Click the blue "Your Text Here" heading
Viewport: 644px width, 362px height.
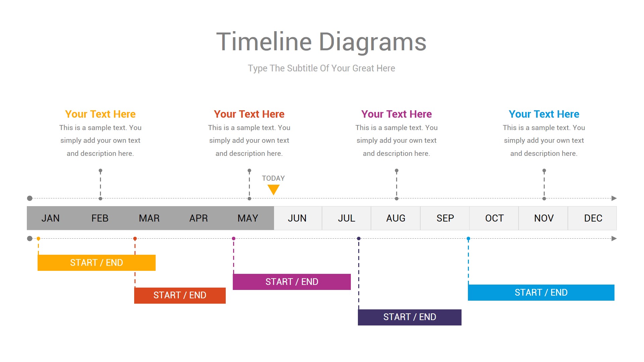click(544, 114)
